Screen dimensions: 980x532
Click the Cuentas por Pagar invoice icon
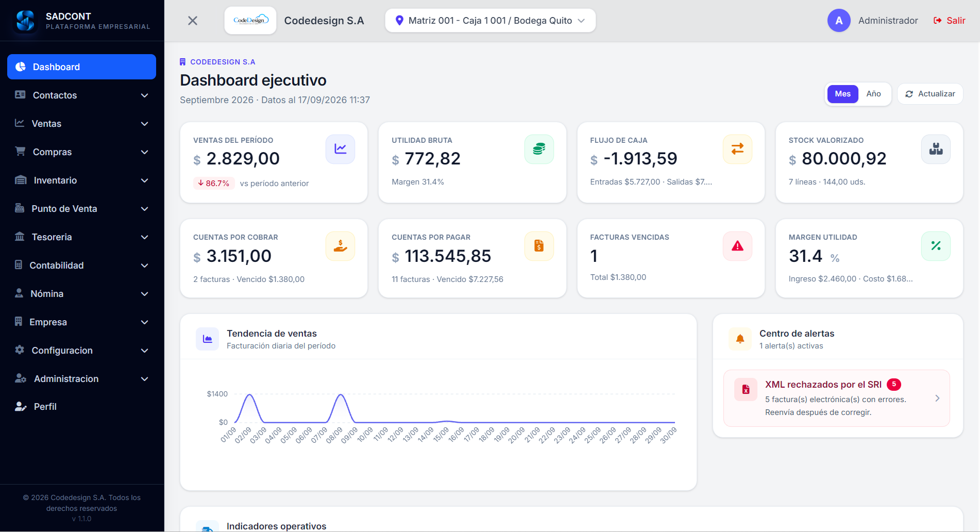coord(539,246)
